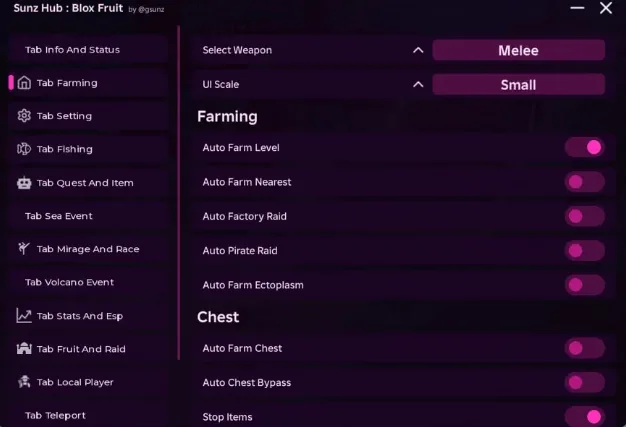The height and width of the screenshot is (427, 626).
Task: Select Tab Stats And Esp label
Action: [80, 316]
